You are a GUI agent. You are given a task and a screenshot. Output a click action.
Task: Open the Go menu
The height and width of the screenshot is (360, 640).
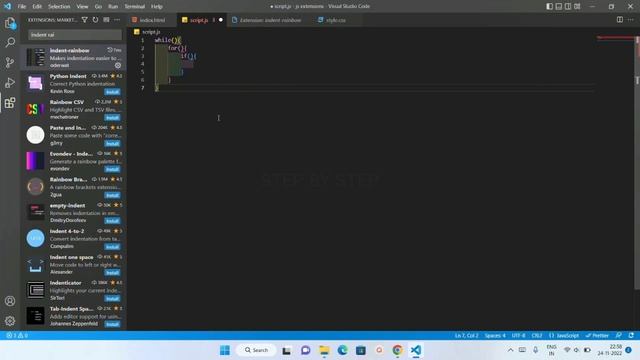98,7
